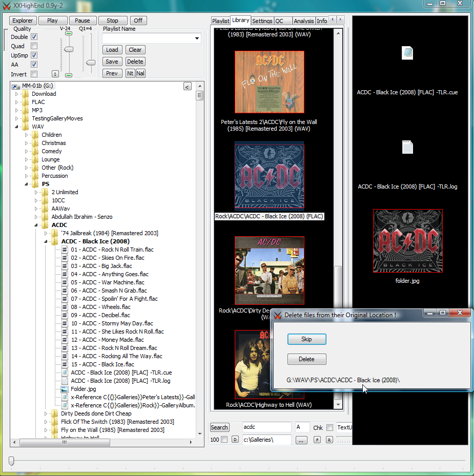This screenshot has height=476, width=474.
Task: Toggle the AA checkbox
Action: coord(34,65)
